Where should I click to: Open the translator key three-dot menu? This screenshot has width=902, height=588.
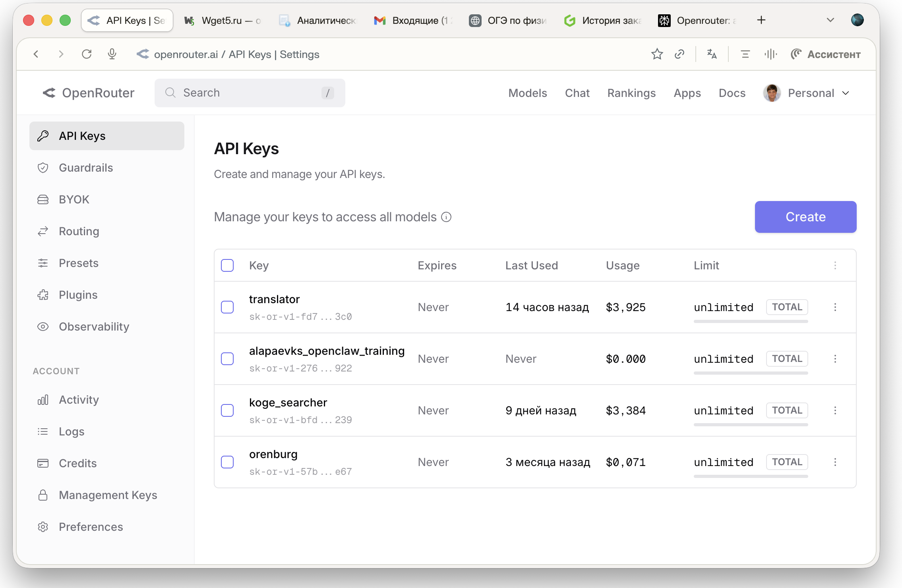point(835,307)
